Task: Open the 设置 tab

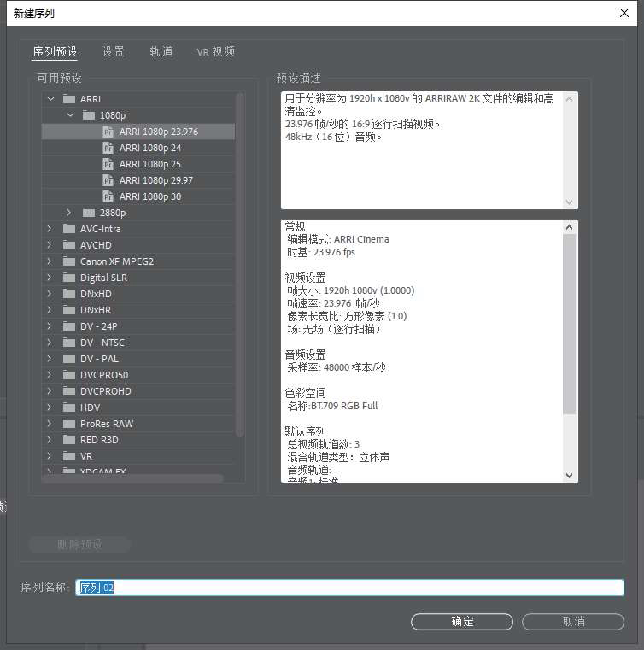Action: coord(113,52)
